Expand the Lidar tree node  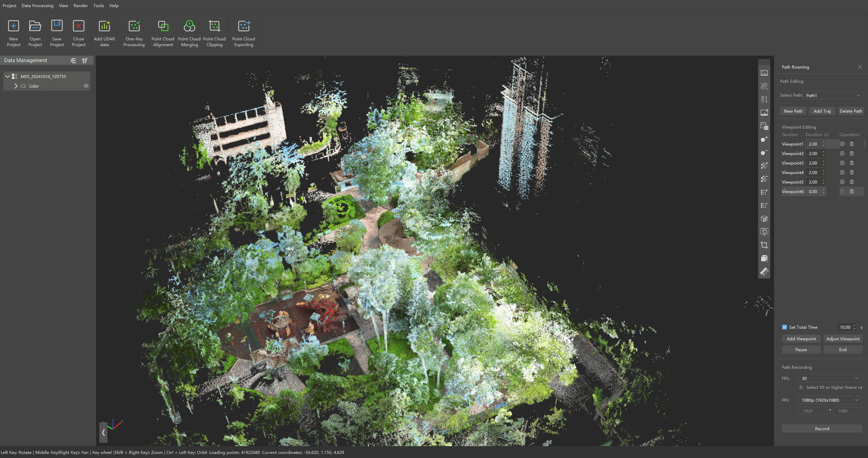tap(16, 86)
